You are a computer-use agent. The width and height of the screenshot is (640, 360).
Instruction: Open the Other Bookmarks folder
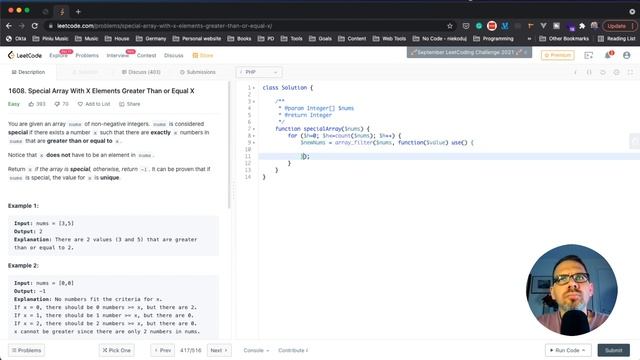[564, 39]
